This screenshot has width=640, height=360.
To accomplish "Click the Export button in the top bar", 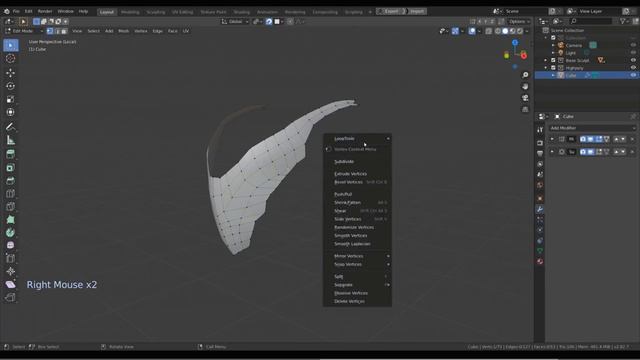I will pyautogui.click(x=391, y=11).
